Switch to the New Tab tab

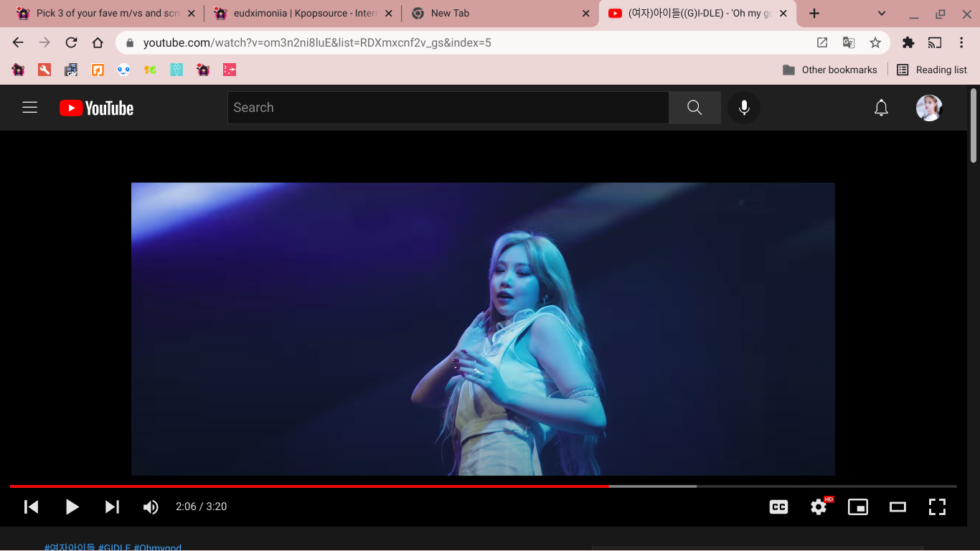500,14
